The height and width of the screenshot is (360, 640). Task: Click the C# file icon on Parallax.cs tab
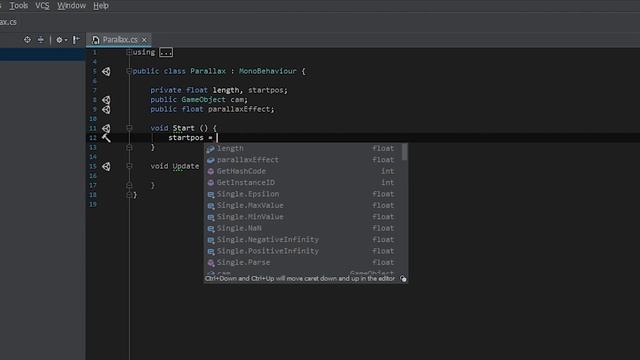(x=96, y=40)
